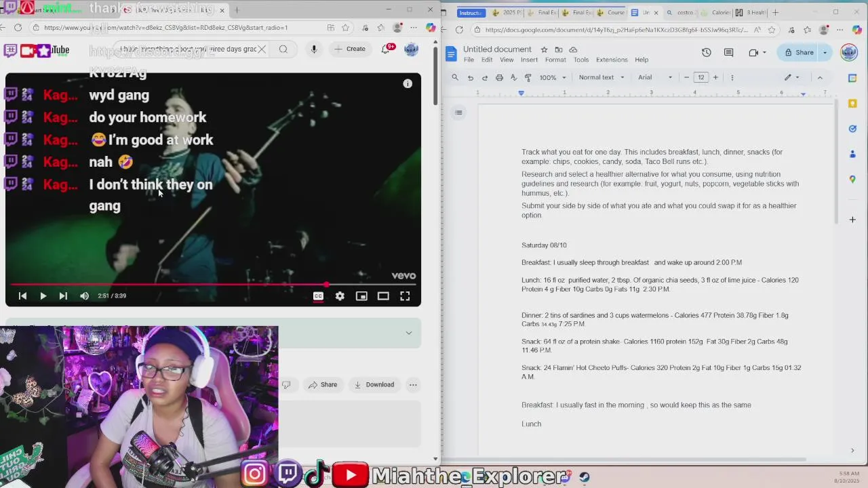Clear the YouTube search box text
Viewport: 868px width, 488px height.
[x=262, y=49]
